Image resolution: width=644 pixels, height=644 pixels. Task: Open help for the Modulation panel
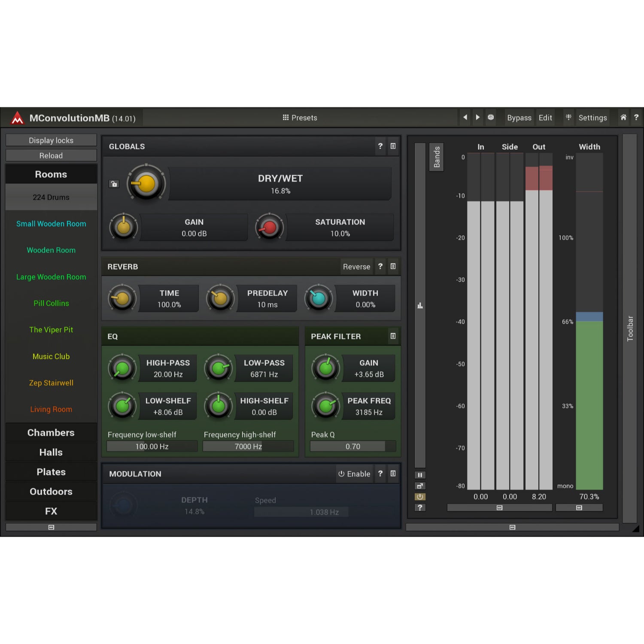click(x=380, y=473)
